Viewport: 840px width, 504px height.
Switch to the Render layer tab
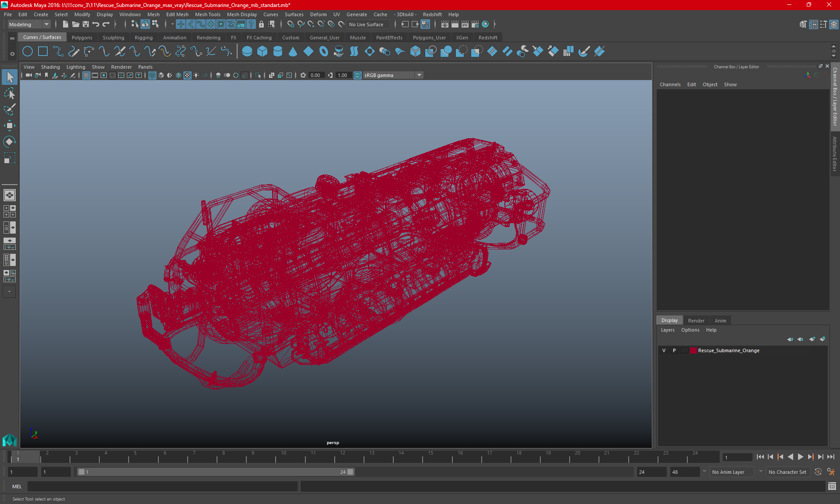click(x=696, y=321)
